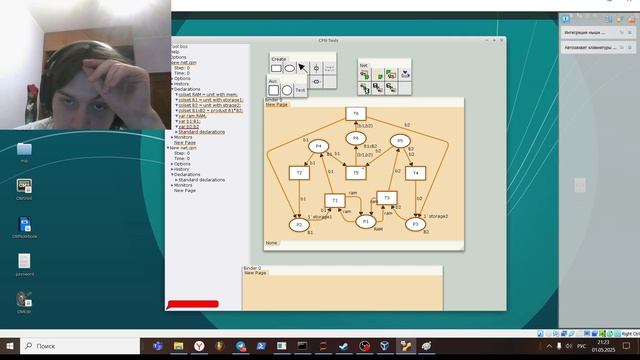Select place P6 in the net

356,138
